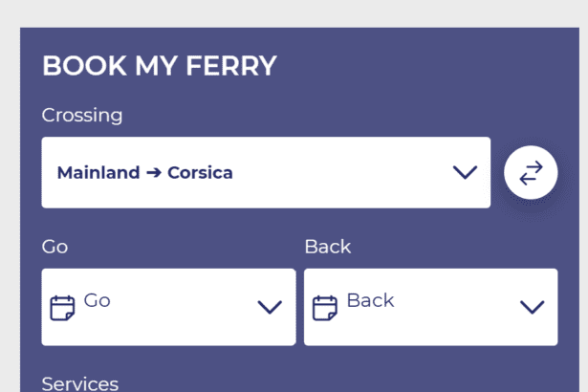
Task: Click the Back placeholder text in return field
Action: point(370,300)
